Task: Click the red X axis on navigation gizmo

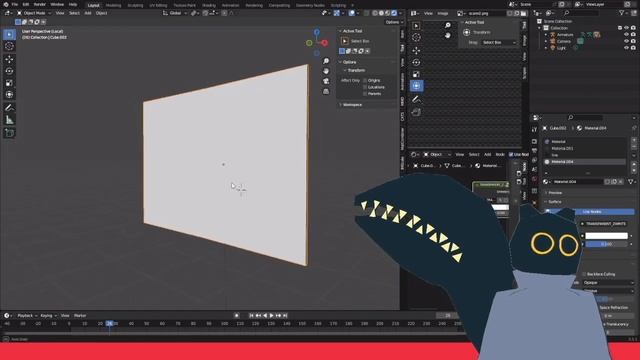Action: tap(324, 43)
